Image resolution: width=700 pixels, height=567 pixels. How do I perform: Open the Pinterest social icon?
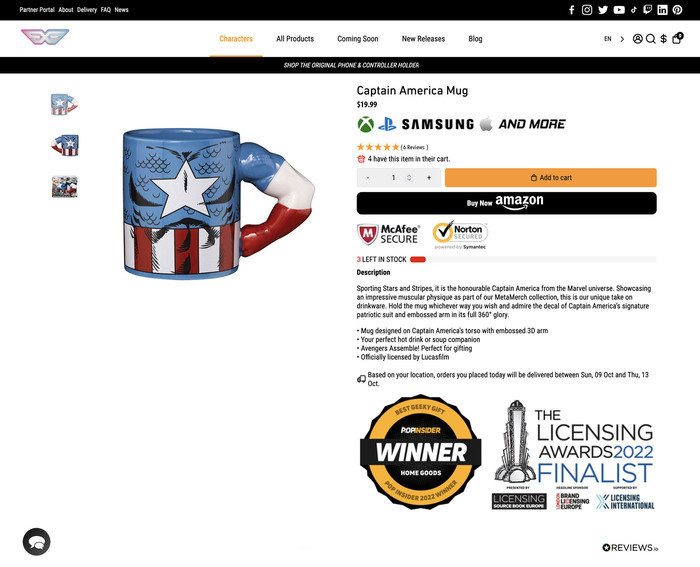(x=677, y=10)
